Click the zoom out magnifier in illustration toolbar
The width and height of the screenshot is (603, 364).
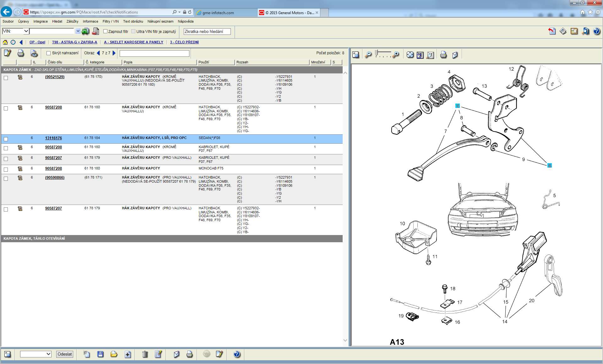point(368,55)
